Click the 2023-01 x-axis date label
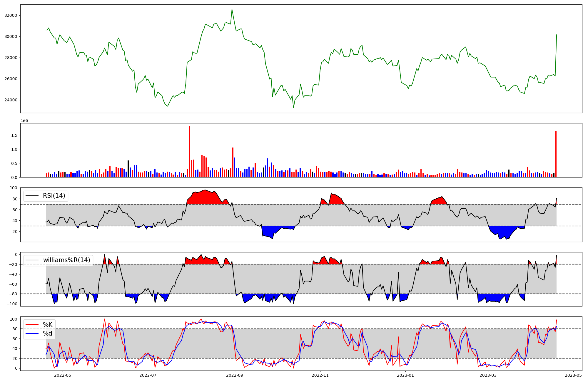 click(405, 375)
